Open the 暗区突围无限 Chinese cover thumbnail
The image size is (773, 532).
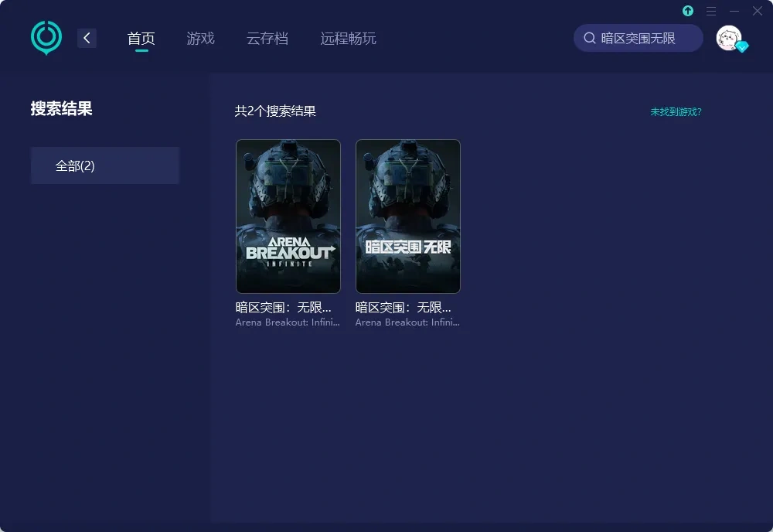[407, 216]
